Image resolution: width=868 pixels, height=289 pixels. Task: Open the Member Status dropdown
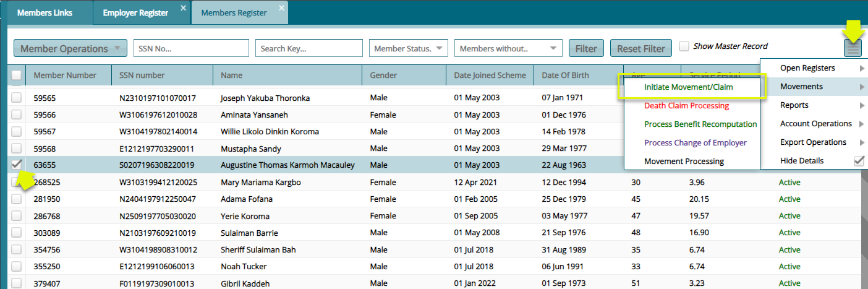(x=408, y=48)
